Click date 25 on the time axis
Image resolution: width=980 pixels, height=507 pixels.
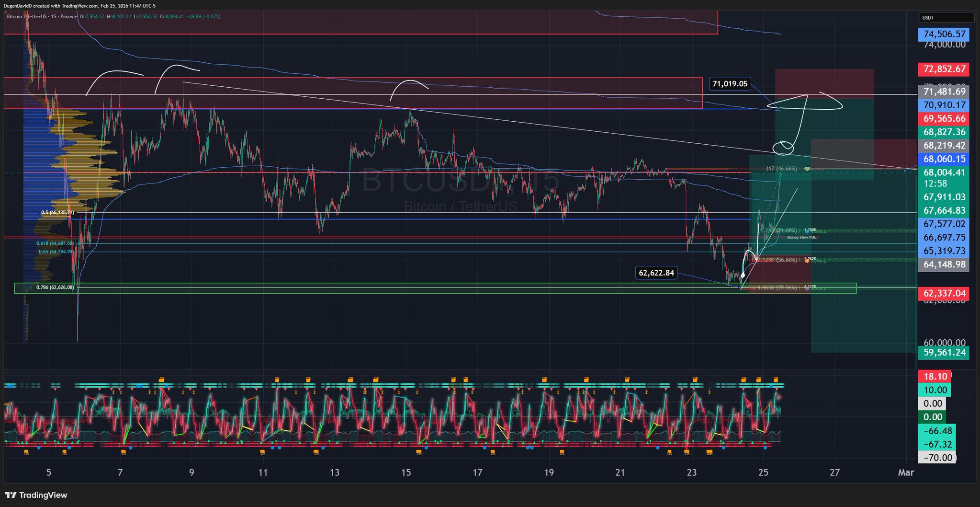pyautogui.click(x=763, y=472)
